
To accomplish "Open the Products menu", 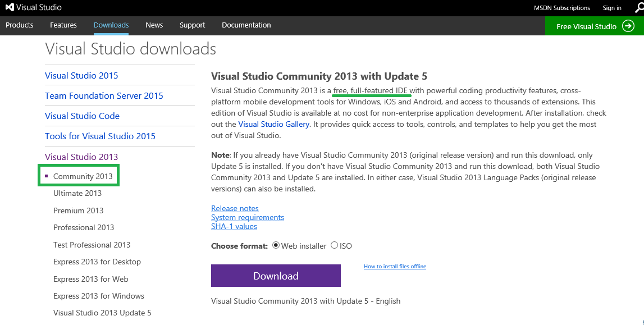I will [20, 25].
